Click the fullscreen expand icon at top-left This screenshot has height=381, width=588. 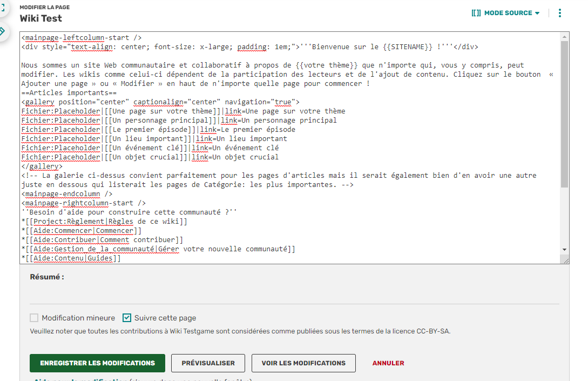(2, 8)
